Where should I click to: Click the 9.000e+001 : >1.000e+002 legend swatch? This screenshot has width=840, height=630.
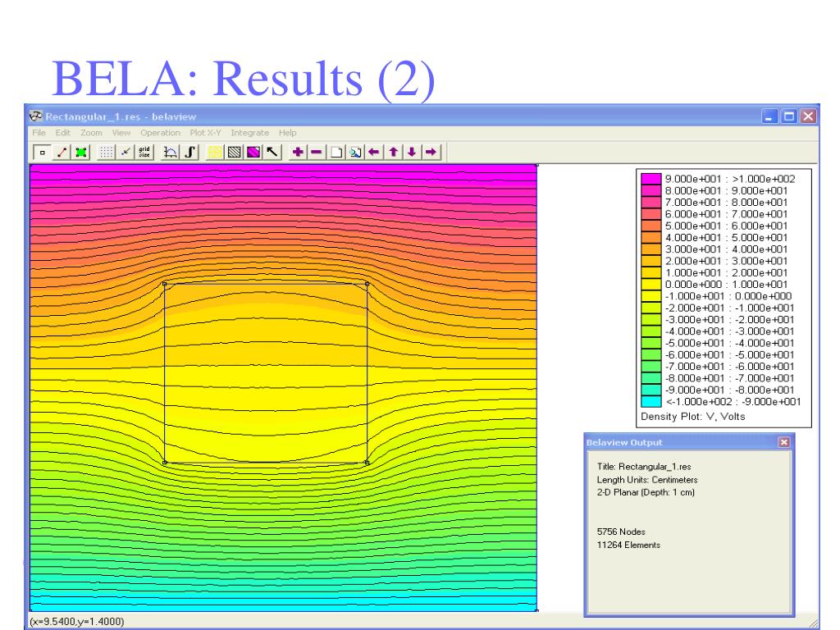(651, 179)
